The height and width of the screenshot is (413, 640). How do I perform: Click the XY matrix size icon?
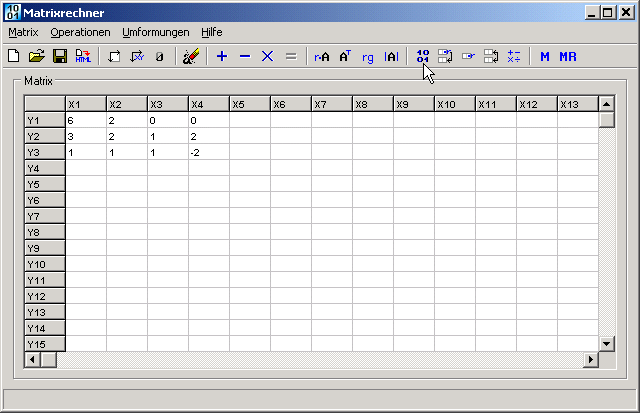pos(137,56)
